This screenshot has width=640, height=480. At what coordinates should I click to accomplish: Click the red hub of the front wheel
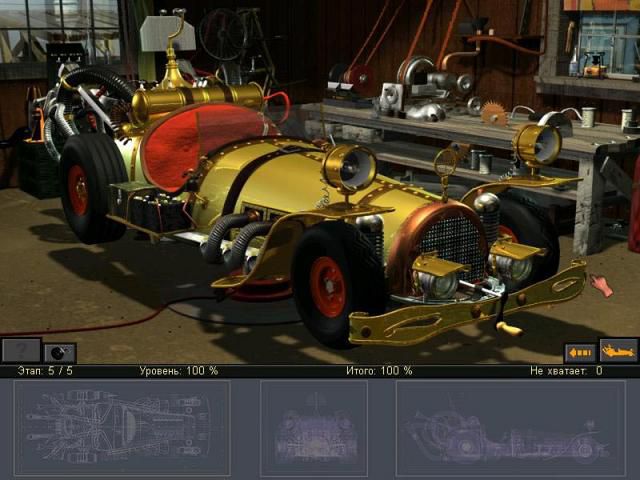point(327,286)
